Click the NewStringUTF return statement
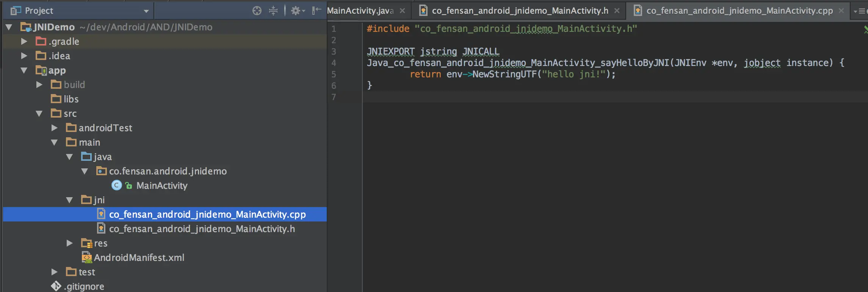This screenshot has width=868, height=292. [513, 74]
